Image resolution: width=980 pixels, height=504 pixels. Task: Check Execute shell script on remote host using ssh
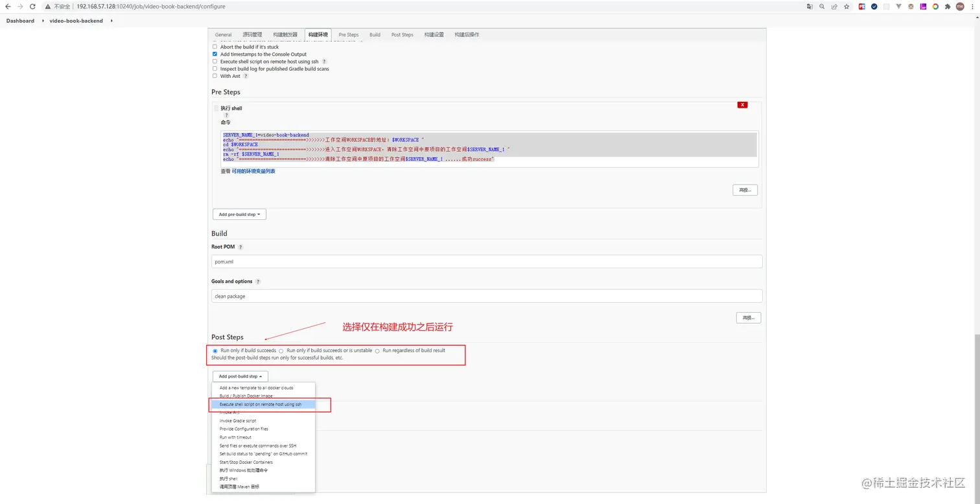click(215, 62)
